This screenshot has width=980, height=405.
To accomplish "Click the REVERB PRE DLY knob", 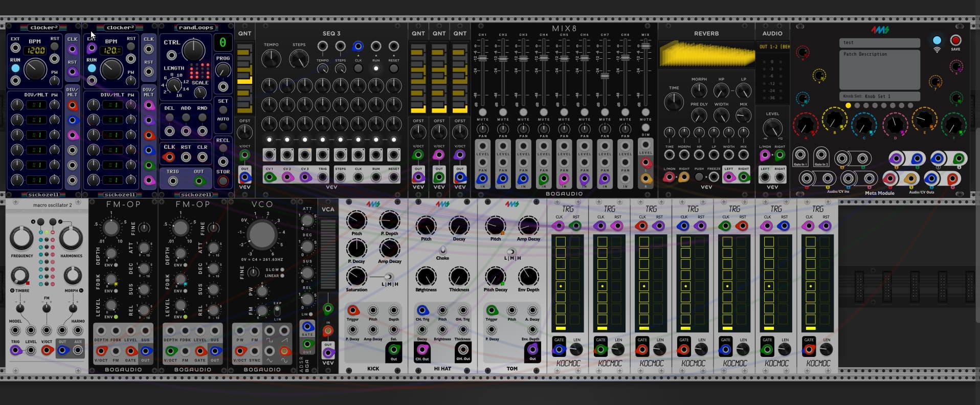I will [x=699, y=116].
